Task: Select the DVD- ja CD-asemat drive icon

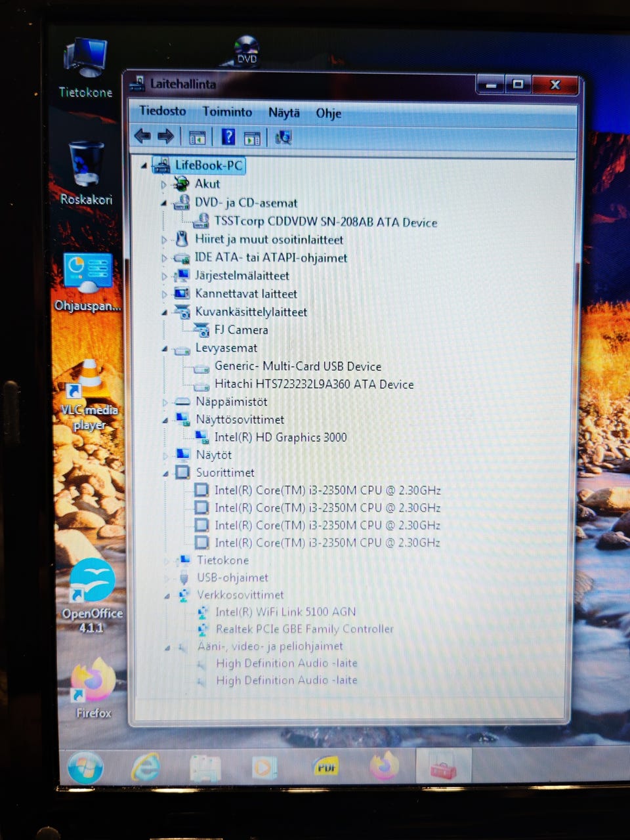Action: 182,202
